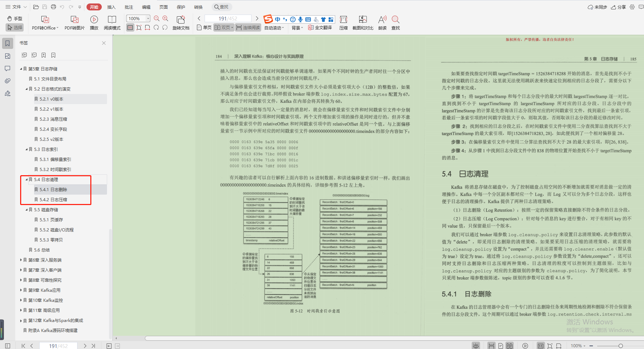
Task: Switch to the 批注 tab
Action: (x=129, y=7)
